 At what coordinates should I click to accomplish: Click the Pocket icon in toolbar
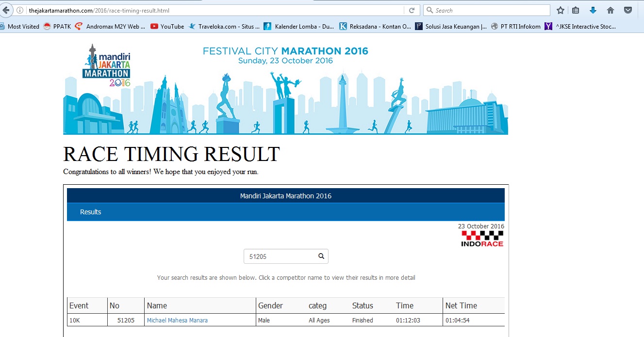[627, 10]
